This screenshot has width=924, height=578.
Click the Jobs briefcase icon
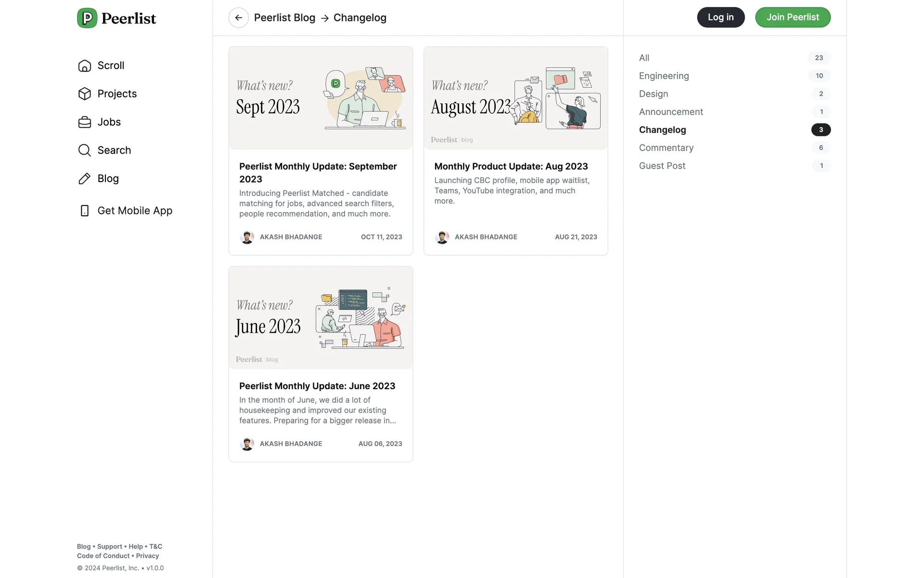click(x=85, y=122)
